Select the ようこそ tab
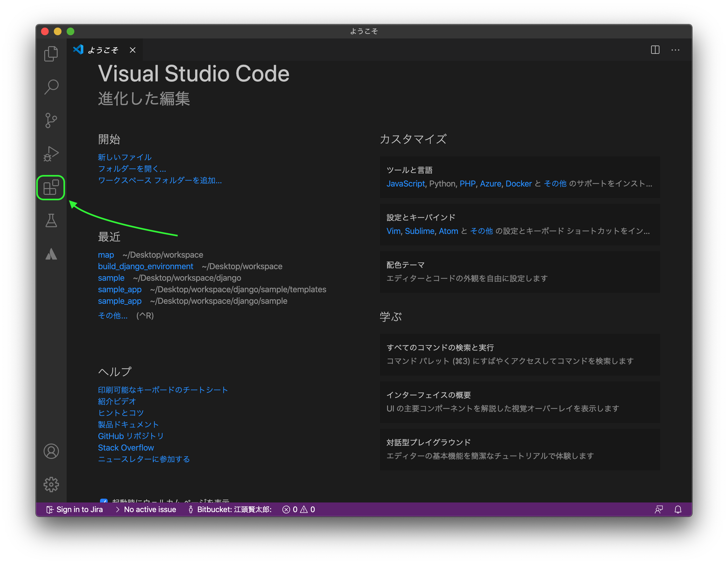The height and width of the screenshot is (564, 728). pyautogui.click(x=103, y=50)
